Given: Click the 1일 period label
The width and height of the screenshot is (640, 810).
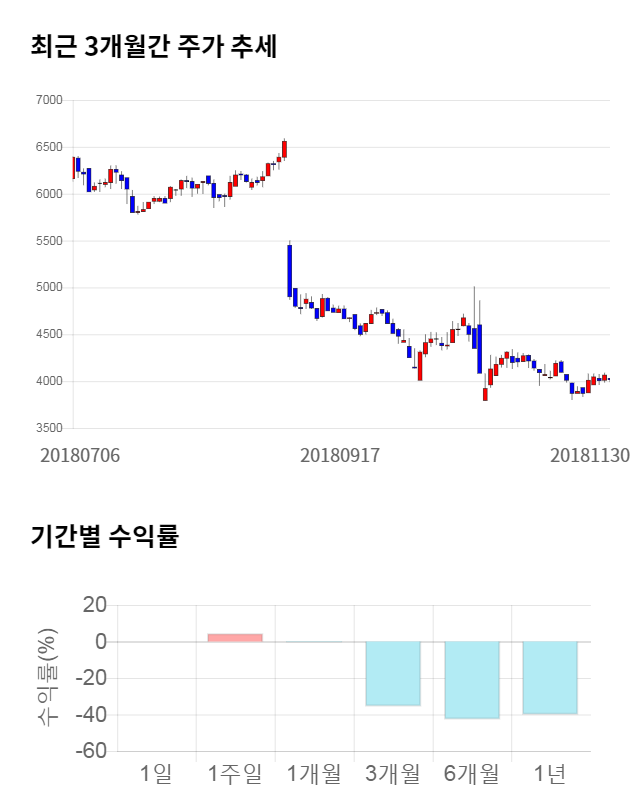Looking at the screenshot, I should (x=156, y=773).
